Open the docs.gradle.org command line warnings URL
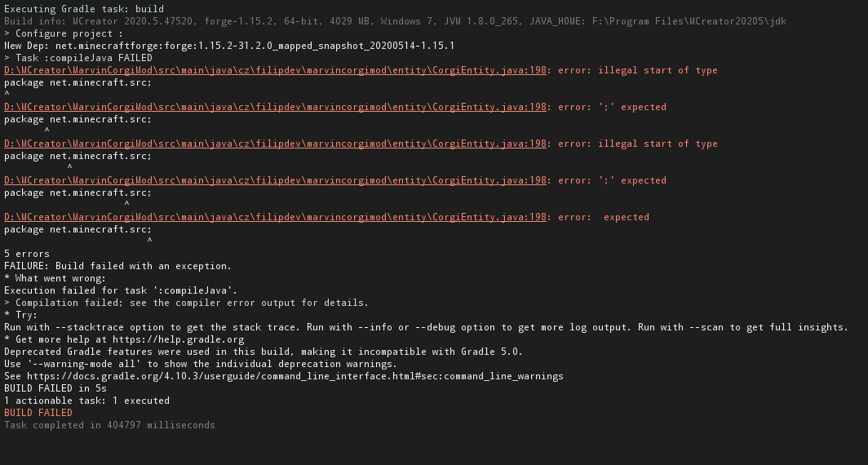 [295, 376]
